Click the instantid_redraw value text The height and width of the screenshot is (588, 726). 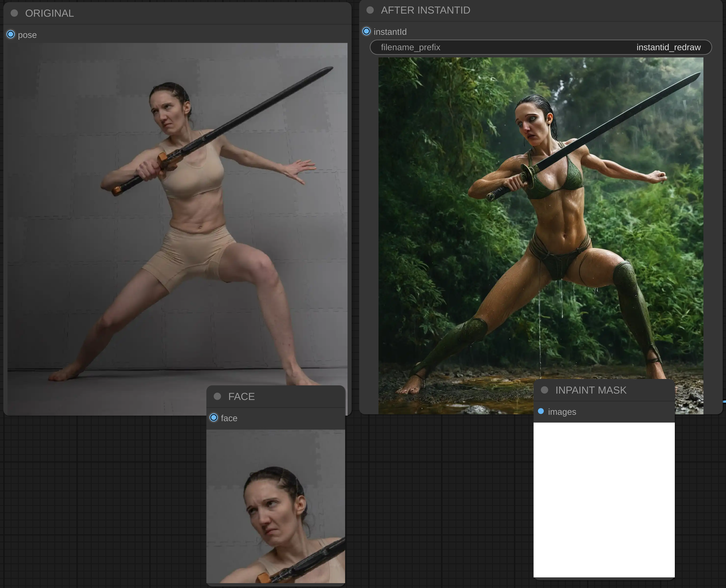pos(668,47)
